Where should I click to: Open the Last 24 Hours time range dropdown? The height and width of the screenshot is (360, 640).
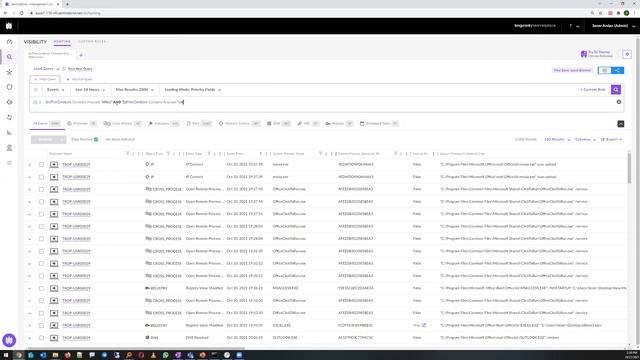click(90, 90)
